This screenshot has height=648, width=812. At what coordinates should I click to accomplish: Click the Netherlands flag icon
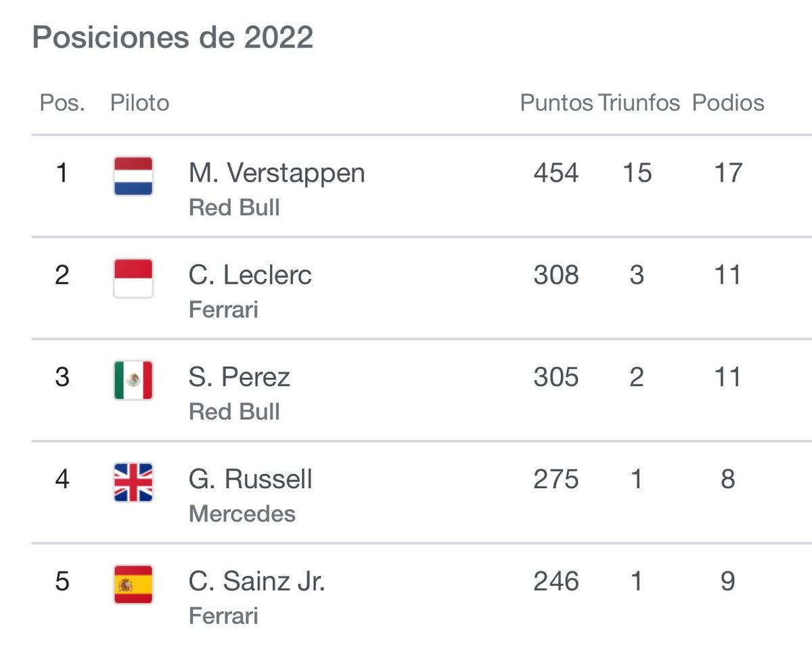[x=133, y=176]
